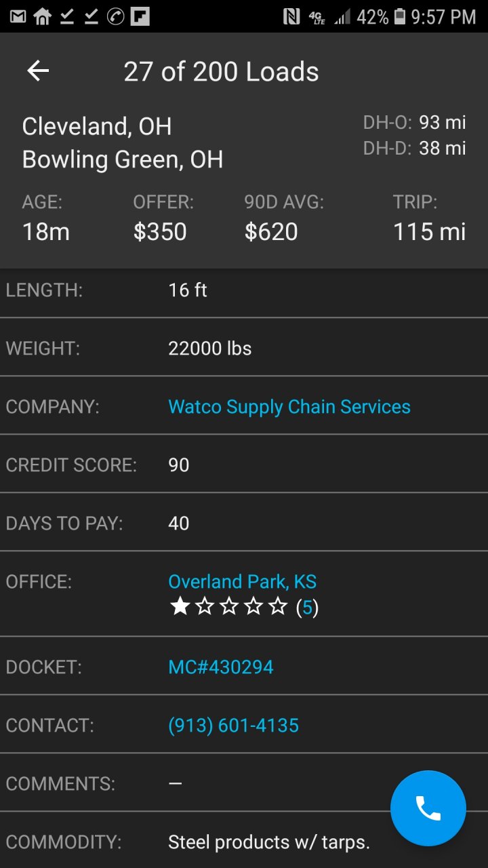
Task: Tap the MC#430294 docket link
Action: (x=220, y=667)
